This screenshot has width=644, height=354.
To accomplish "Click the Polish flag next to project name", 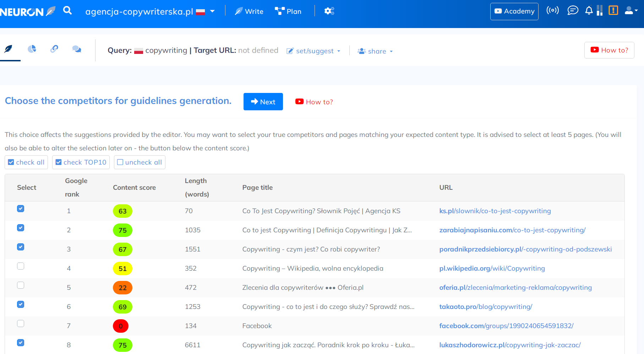I will coord(201,12).
